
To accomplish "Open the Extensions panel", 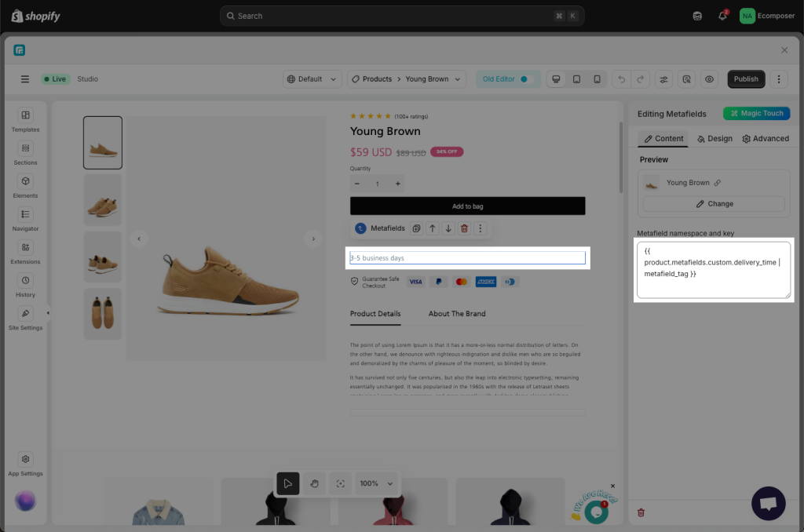I will tap(25, 253).
